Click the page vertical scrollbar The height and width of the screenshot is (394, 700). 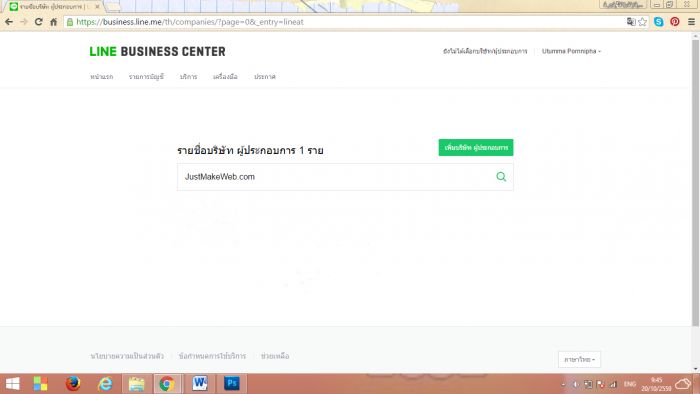(x=695, y=183)
